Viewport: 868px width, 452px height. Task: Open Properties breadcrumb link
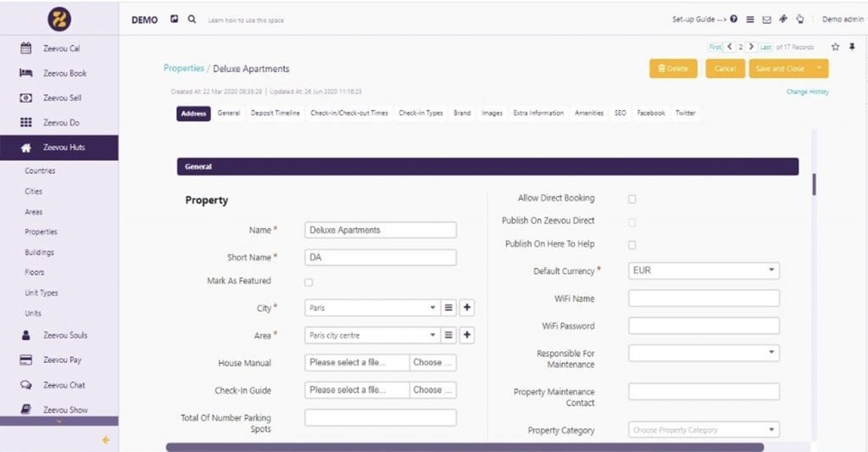[184, 68]
